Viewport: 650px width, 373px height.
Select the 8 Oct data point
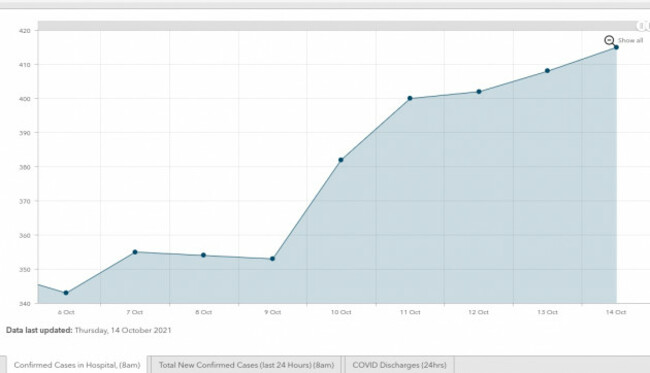click(x=204, y=255)
